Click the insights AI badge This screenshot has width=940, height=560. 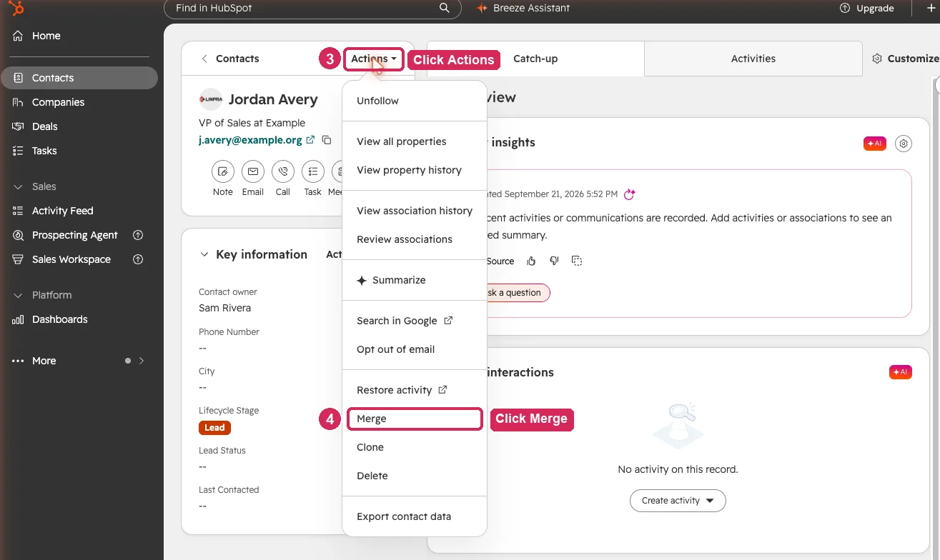coord(875,144)
